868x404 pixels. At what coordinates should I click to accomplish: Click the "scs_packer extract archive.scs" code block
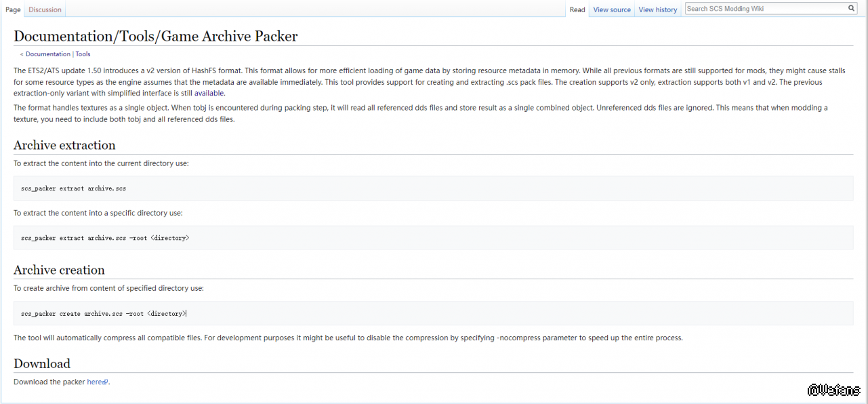click(x=433, y=188)
